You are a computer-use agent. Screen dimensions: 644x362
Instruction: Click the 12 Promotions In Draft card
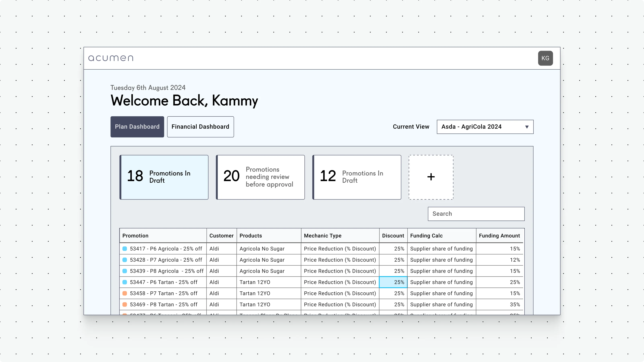[x=356, y=177]
